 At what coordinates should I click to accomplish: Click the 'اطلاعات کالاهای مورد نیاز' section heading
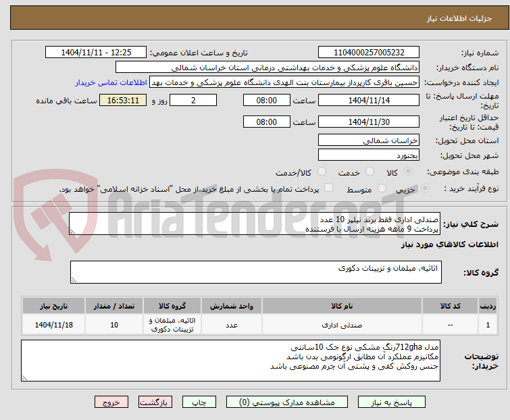pyautogui.click(x=449, y=244)
